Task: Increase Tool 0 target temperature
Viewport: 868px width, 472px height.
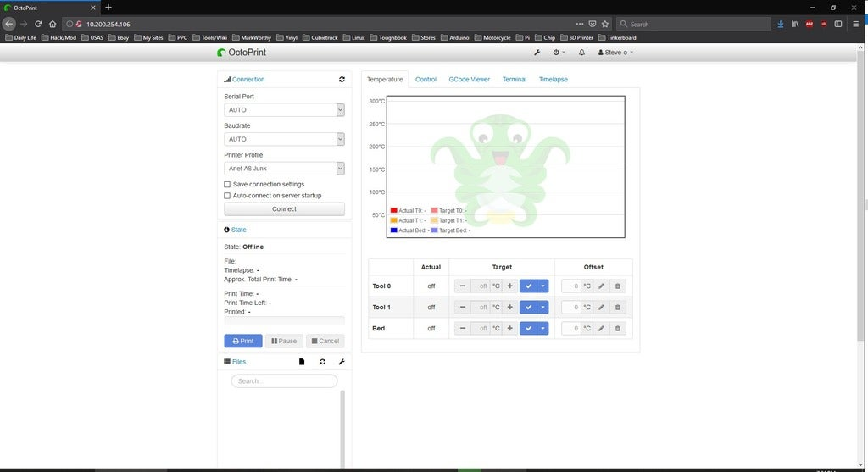Action: click(x=509, y=286)
